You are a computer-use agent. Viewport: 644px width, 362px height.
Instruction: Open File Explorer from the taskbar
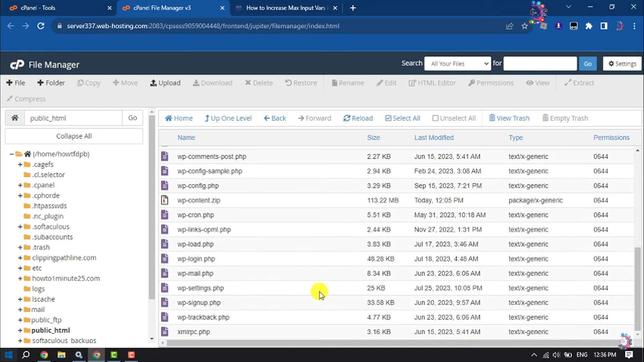[61, 355]
